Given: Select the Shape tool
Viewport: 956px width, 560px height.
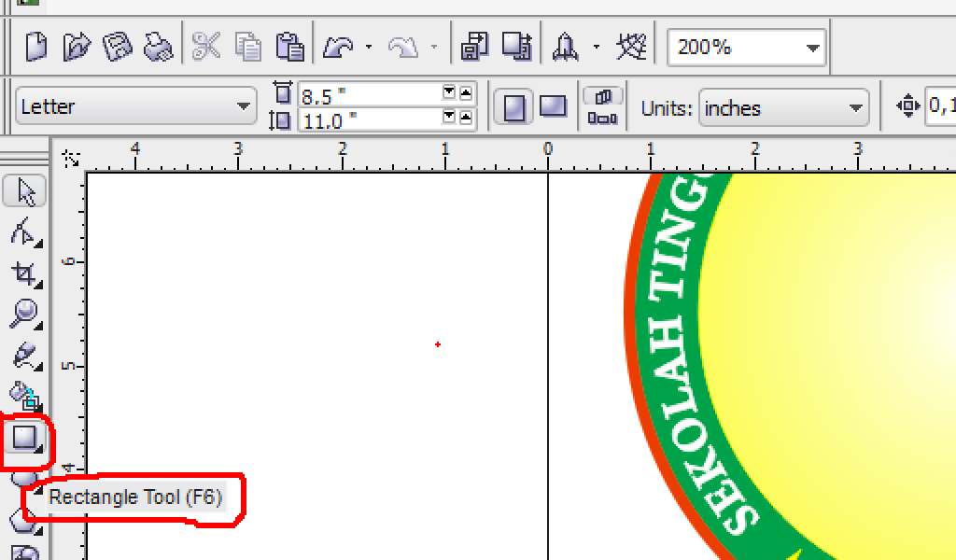Looking at the screenshot, I should point(24,232).
